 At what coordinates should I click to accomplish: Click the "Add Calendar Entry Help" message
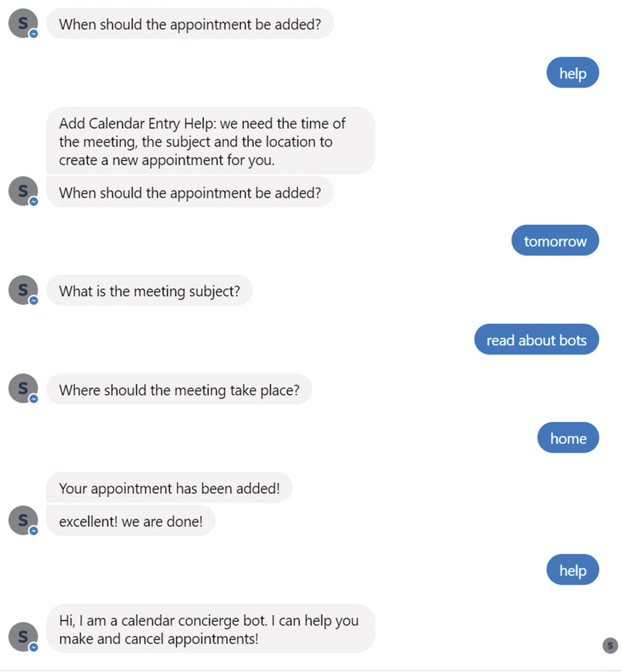tap(211, 141)
